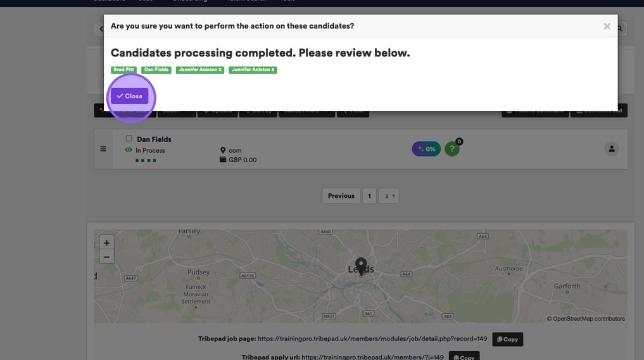This screenshot has width=644, height=360.
Task: Open the hamburger menu on Dan Fields row
Action: [x=103, y=149]
